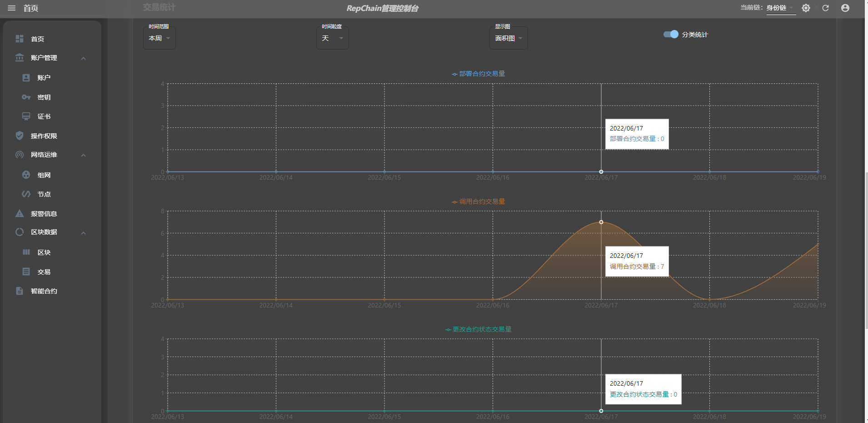Collapse the 账户管理 section chevron
The image size is (868, 423).
point(84,58)
